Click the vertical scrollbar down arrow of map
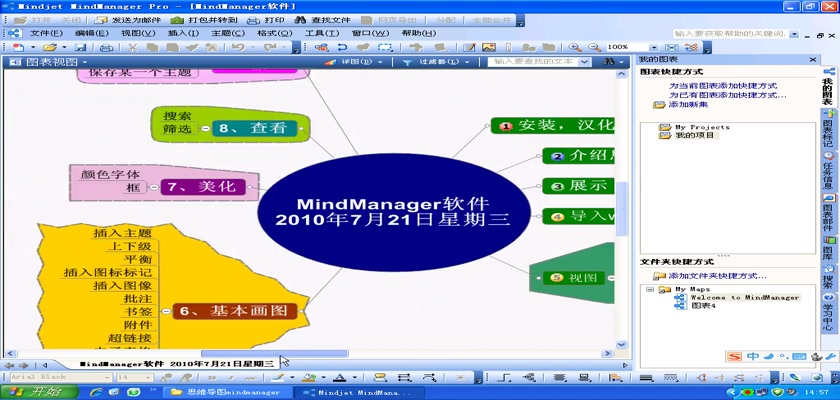 (621, 344)
